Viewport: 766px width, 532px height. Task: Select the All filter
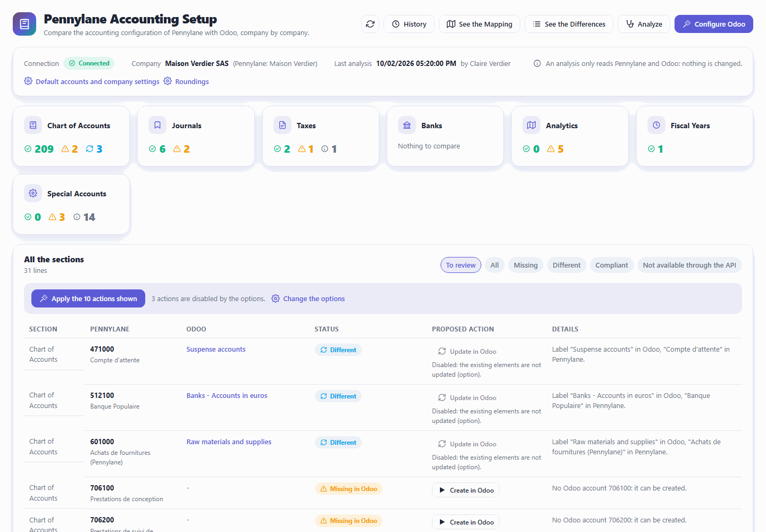tap(495, 265)
